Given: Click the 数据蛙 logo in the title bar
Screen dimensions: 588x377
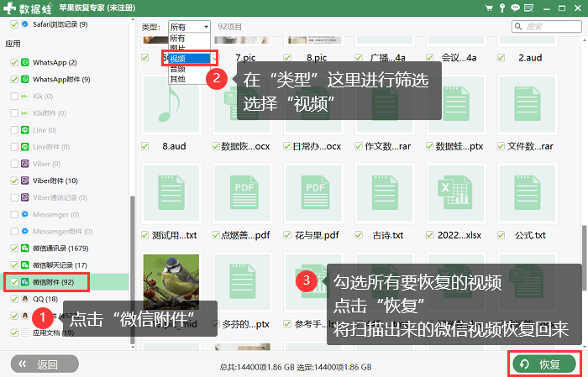Looking at the screenshot, I should click(x=27, y=8).
